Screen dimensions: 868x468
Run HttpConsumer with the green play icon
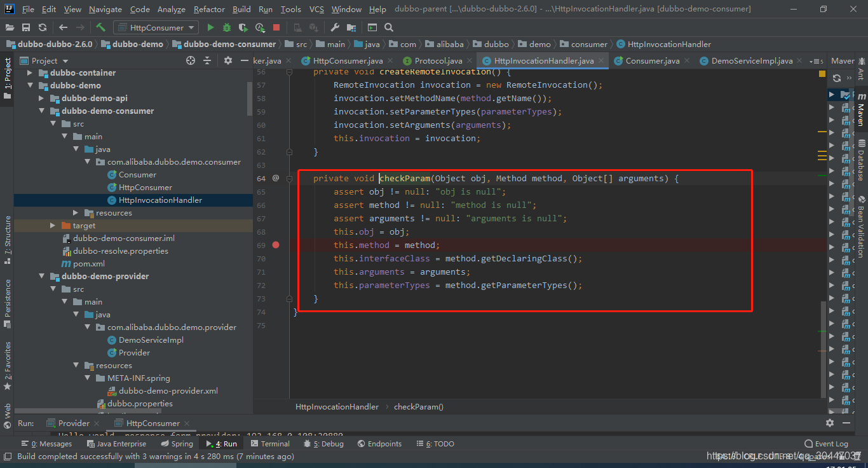[x=210, y=27]
